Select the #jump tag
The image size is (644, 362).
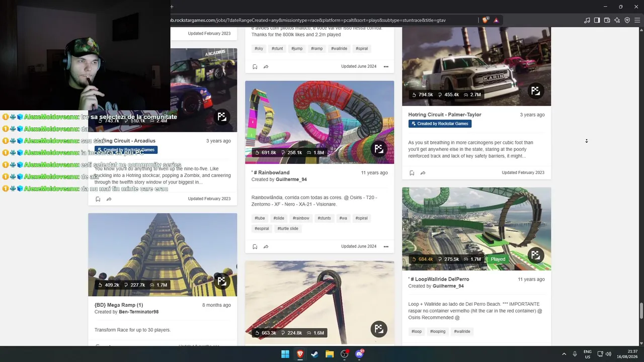[297, 49]
